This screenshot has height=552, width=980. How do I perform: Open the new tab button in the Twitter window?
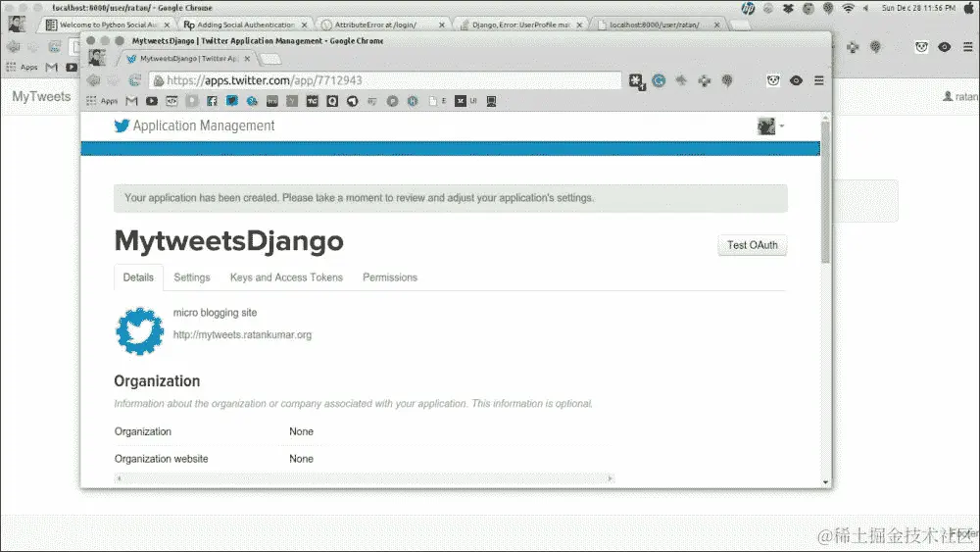click(270, 59)
